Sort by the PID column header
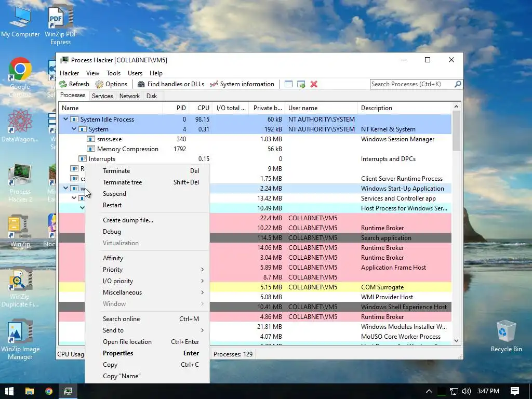This screenshot has height=399, width=532. 176,108
